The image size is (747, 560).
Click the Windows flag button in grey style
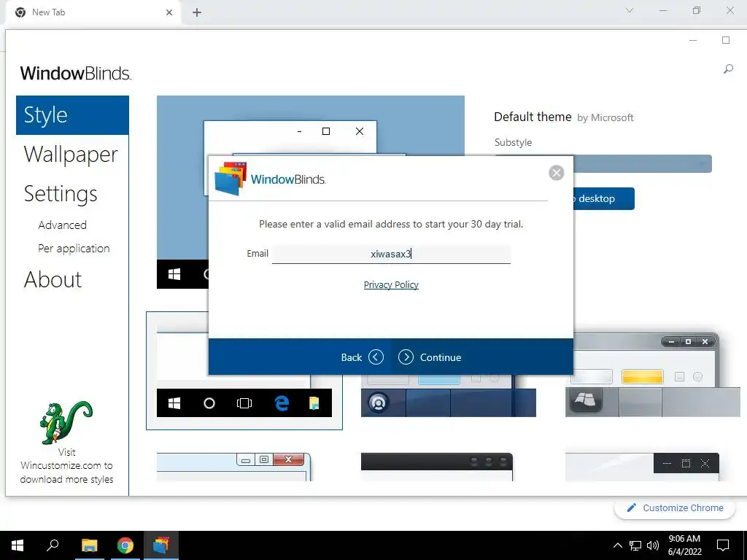tap(586, 400)
